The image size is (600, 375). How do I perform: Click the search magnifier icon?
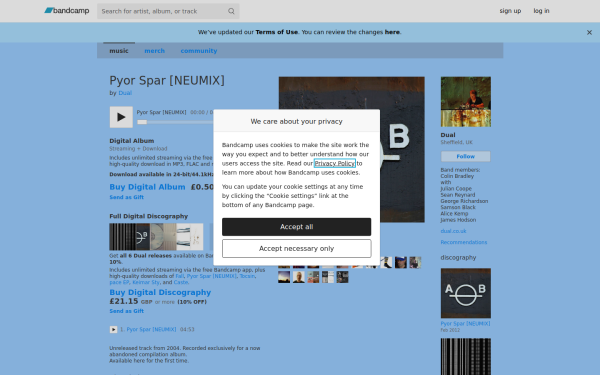point(231,11)
